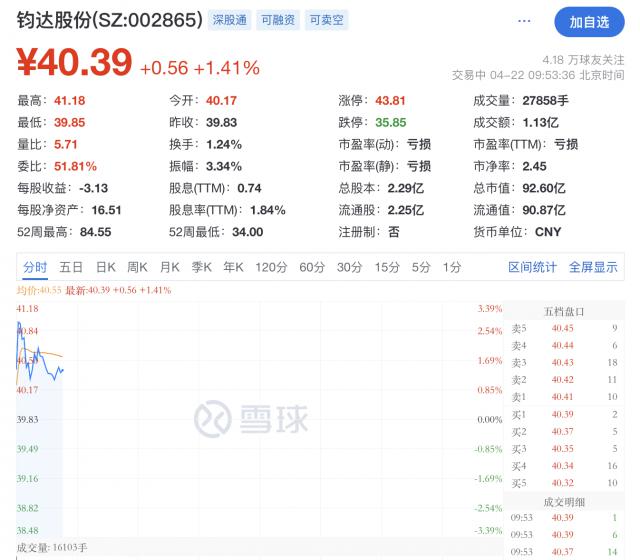
Task: Open the 日K chart tab
Action: [x=105, y=267]
